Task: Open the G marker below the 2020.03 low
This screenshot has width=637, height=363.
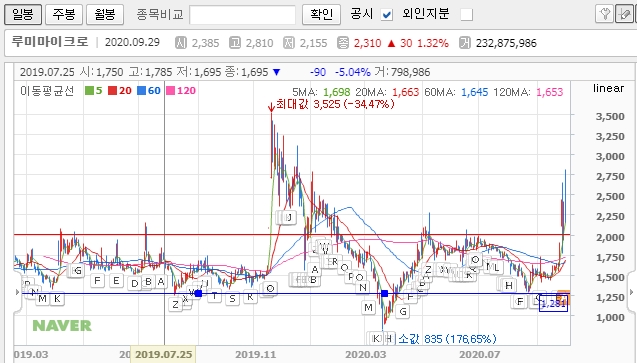Action: 403,312
